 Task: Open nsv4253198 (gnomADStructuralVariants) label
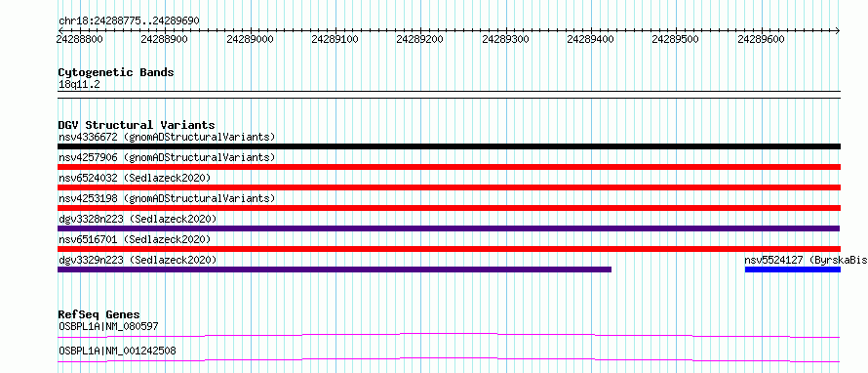click(x=167, y=198)
